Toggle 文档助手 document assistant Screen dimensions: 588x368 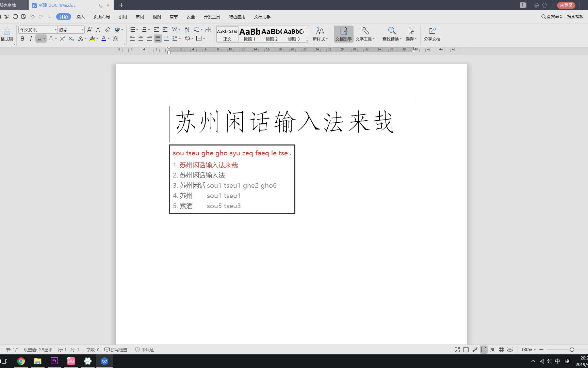(x=344, y=34)
